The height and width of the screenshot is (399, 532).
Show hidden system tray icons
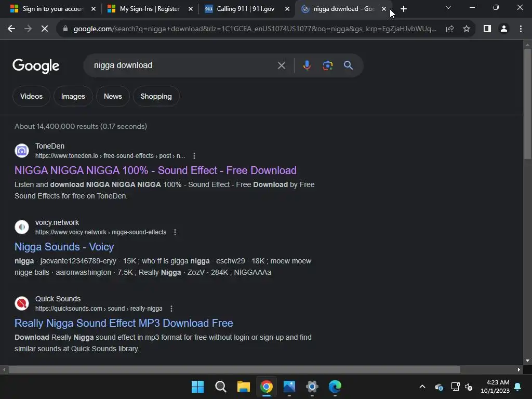pos(422,387)
